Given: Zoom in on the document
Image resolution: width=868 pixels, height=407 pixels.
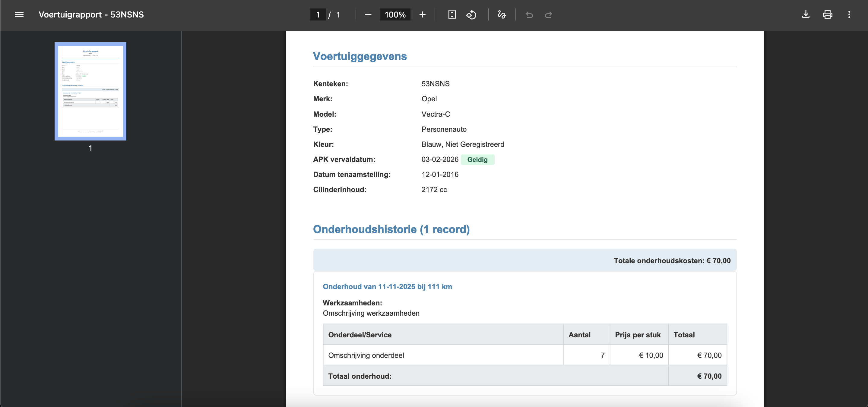Looking at the screenshot, I should point(422,14).
